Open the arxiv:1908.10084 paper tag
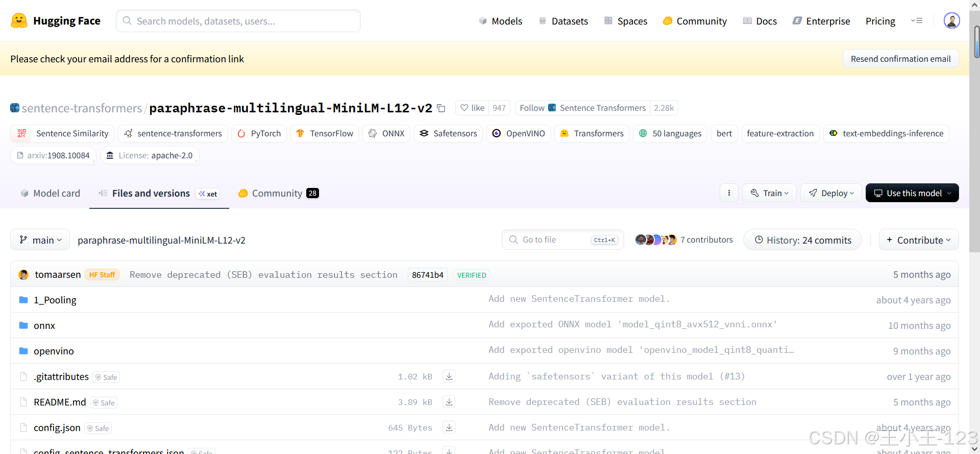The image size is (980, 454). 54,155
